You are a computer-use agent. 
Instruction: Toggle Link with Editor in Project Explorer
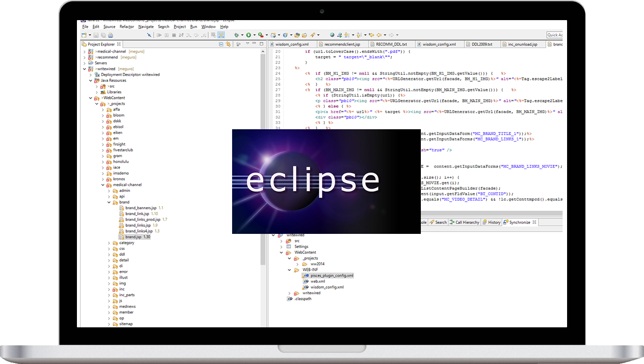click(228, 44)
